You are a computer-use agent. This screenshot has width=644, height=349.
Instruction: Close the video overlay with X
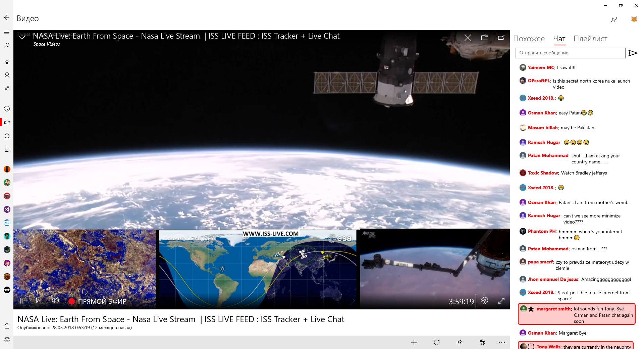468,38
